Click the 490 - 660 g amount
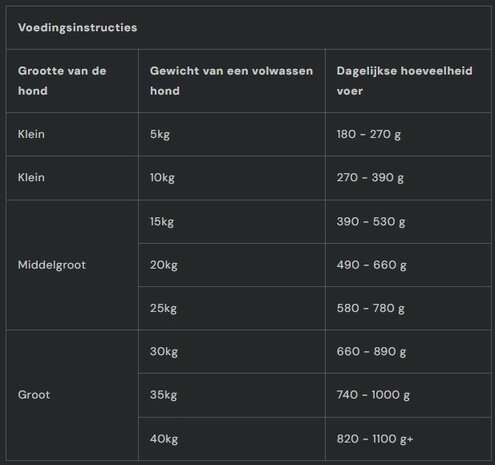The image size is (495, 465). pyautogui.click(x=371, y=265)
